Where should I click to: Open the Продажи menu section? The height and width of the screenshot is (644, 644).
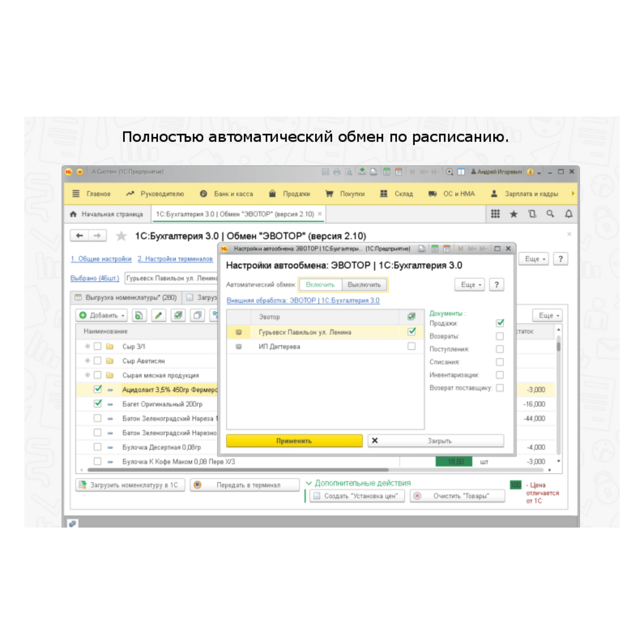[290, 194]
